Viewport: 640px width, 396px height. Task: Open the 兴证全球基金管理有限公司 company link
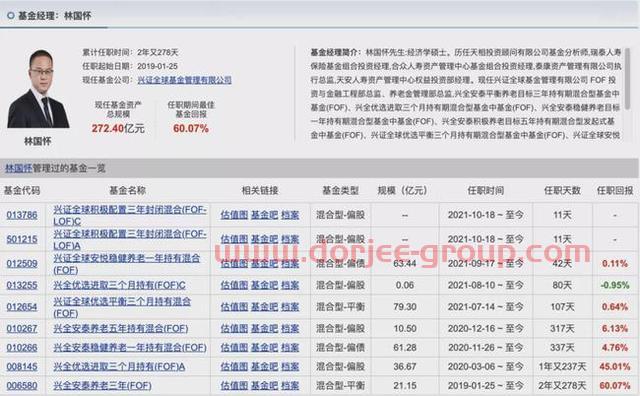coord(184,80)
